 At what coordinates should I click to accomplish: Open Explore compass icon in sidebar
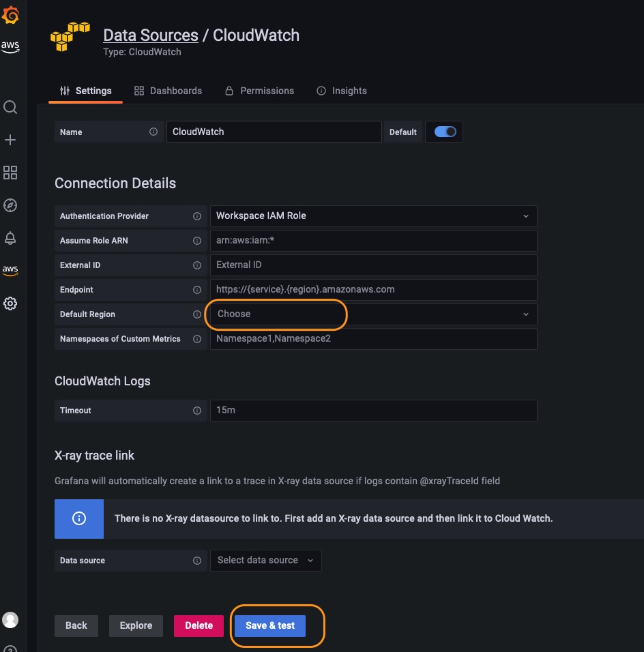click(10, 205)
